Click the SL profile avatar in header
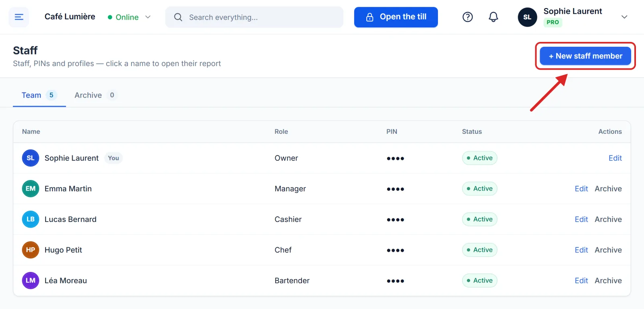 [527, 17]
